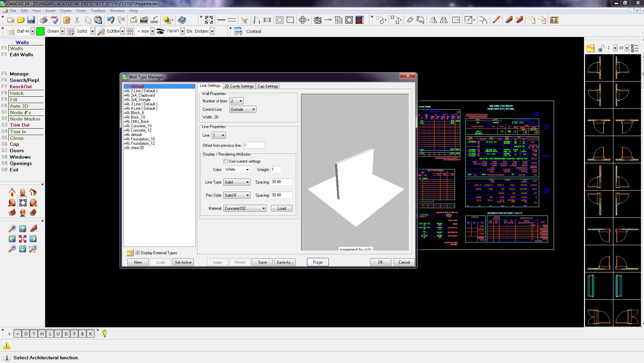This screenshot has width=644, height=363.
Task: Click the Save As... button
Action: tap(284, 262)
